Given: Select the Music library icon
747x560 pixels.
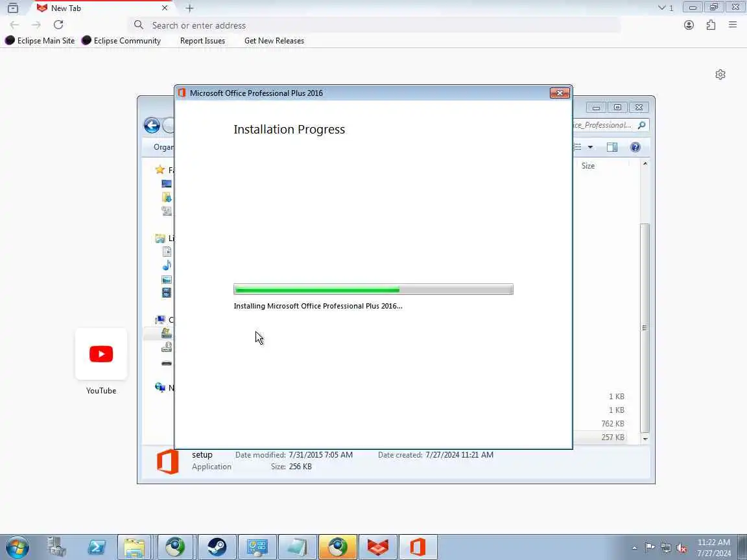Looking at the screenshot, I should [167, 265].
